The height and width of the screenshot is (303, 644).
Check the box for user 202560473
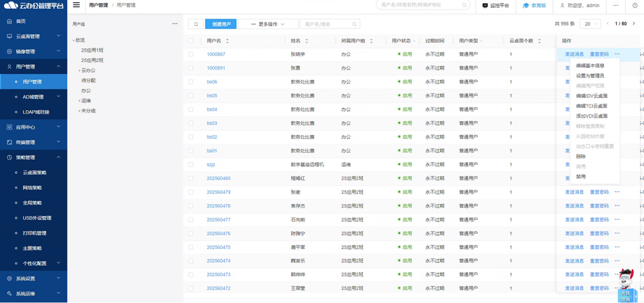pyautogui.click(x=191, y=275)
